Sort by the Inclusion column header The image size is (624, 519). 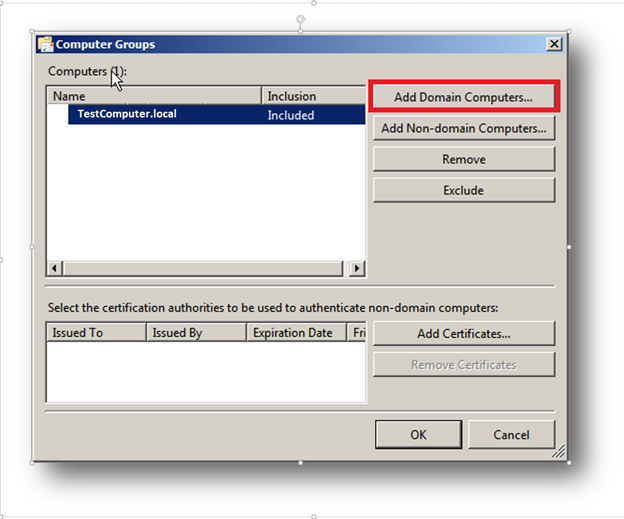pyautogui.click(x=314, y=96)
